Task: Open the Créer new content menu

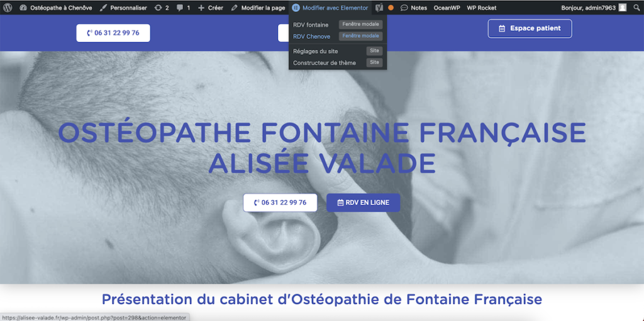Action: (211, 8)
